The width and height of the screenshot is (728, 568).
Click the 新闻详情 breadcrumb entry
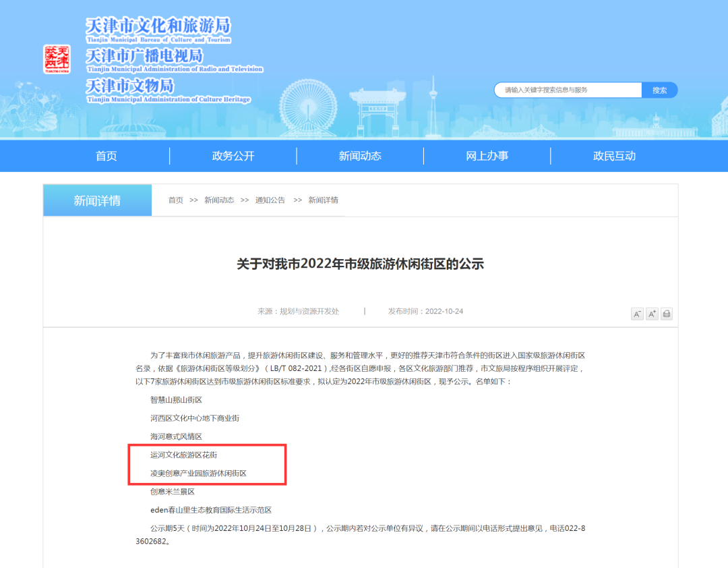point(322,200)
